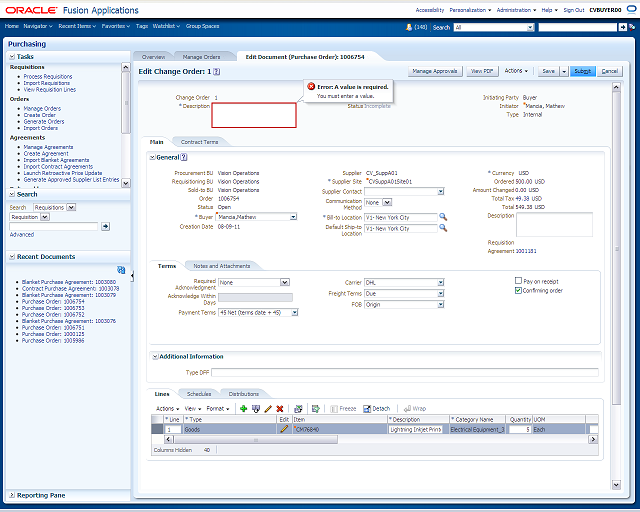
Task: Open Lines Format menu
Action: [218, 409]
